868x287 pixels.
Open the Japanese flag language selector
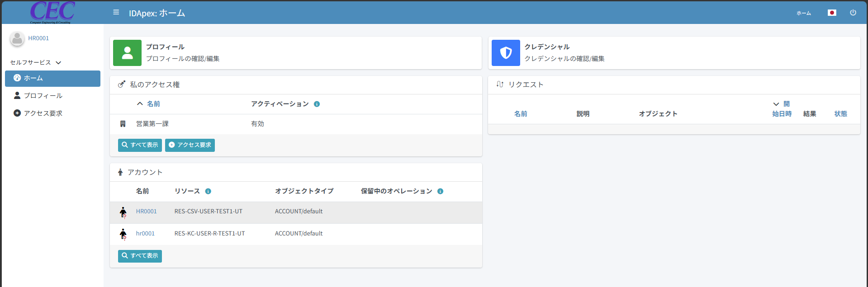[832, 13]
